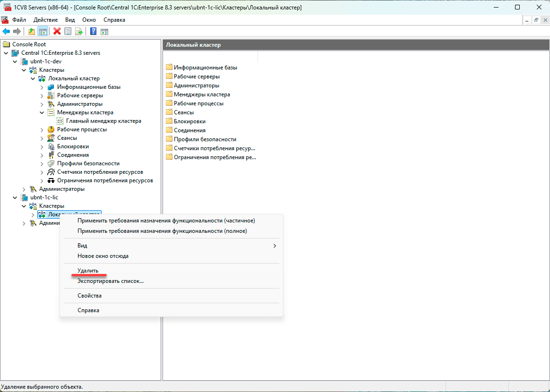The height and width of the screenshot is (392, 550).
Task: Open the Действие menu
Action: pyautogui.click(x=46, y=20)
